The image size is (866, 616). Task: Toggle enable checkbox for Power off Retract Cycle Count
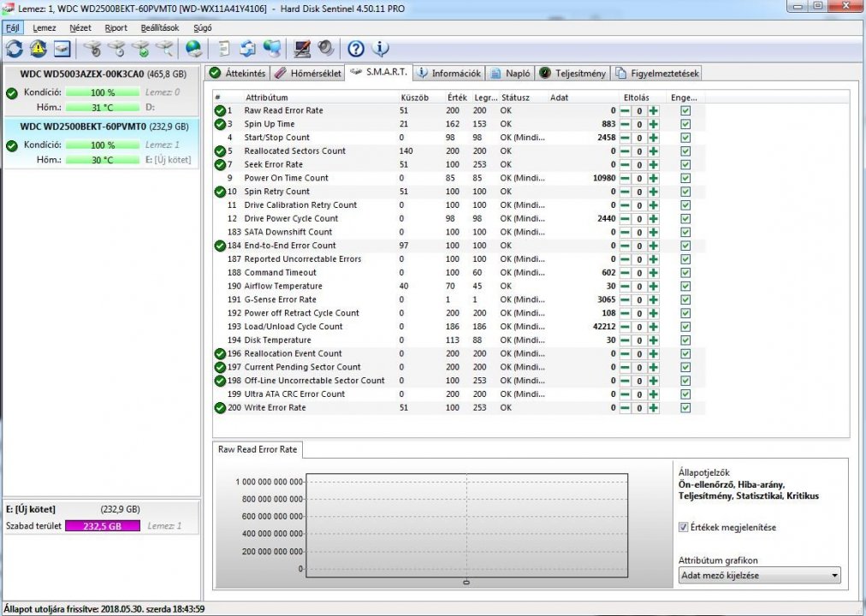pos(685,313)
